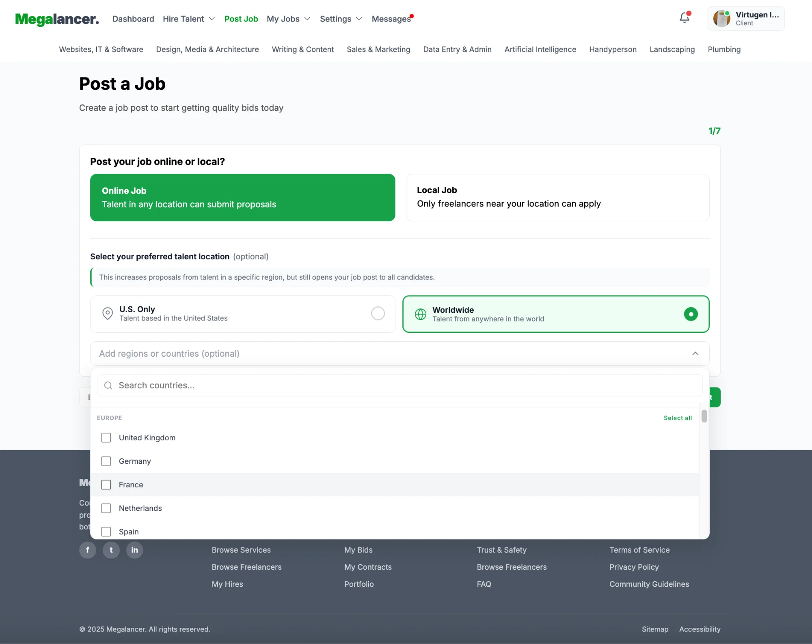The height and width of the screenshot is (644, 812).
Task: Click the Worldwide globe icon
Action: (420, 314)
